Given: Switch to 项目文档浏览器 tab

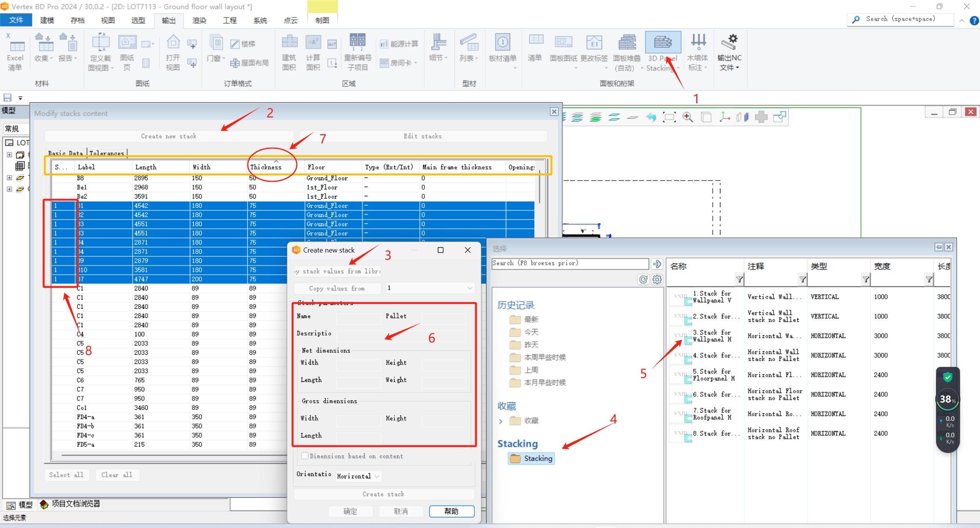Looking at the screenshot, I should click(70, 504).
